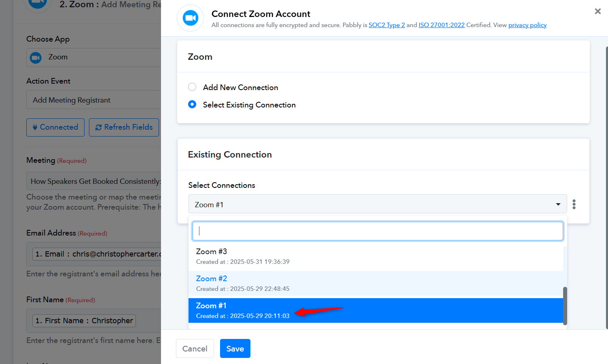Choose Zoom #2 from connection list

tap(376, 284)
